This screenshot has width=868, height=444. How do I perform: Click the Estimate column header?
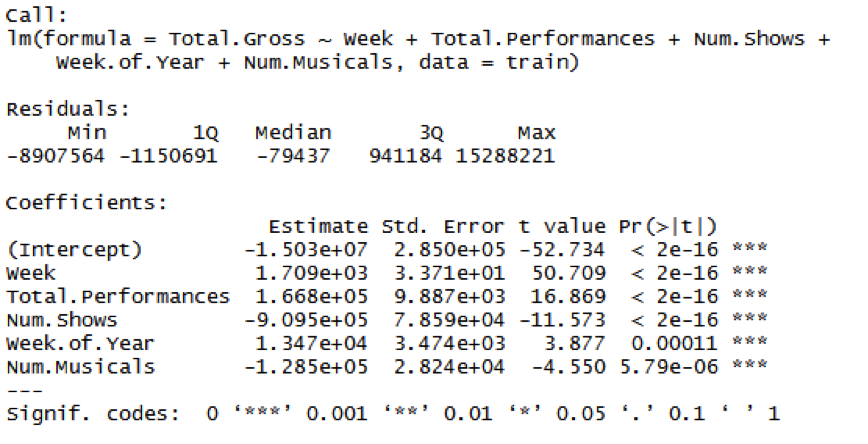[x=318, y=226]
